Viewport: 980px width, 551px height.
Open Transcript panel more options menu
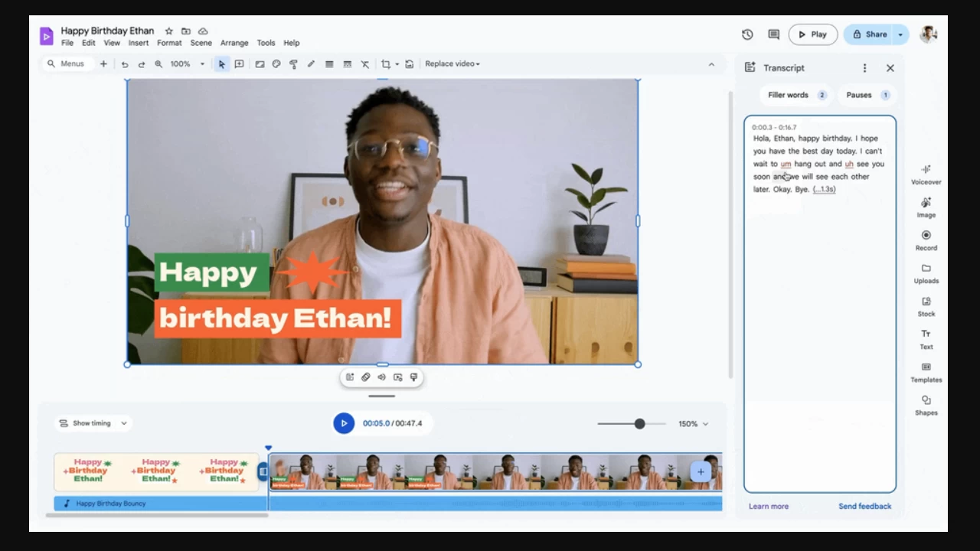click(x=864, y=68)
